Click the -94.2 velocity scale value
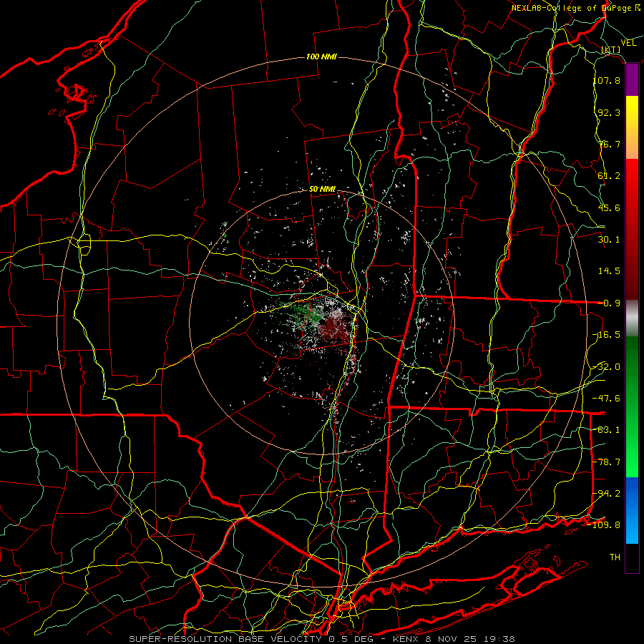 tap(607, 493)
